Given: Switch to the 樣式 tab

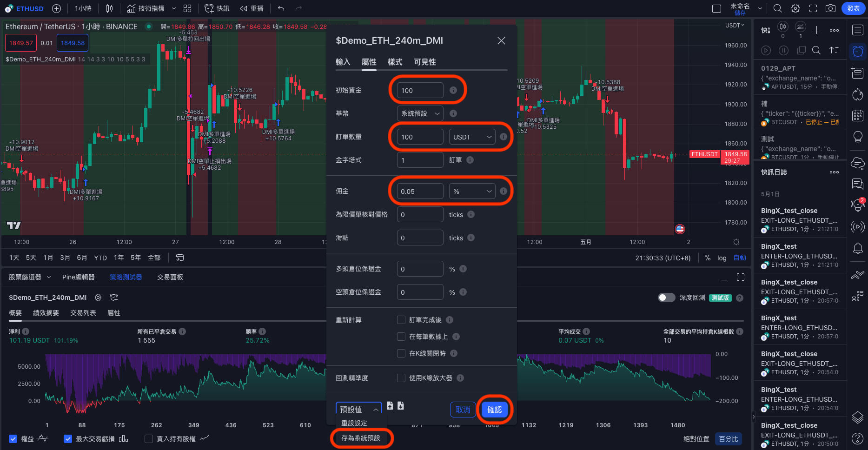Looking at the screenshot, I should (x=395, y=62).
